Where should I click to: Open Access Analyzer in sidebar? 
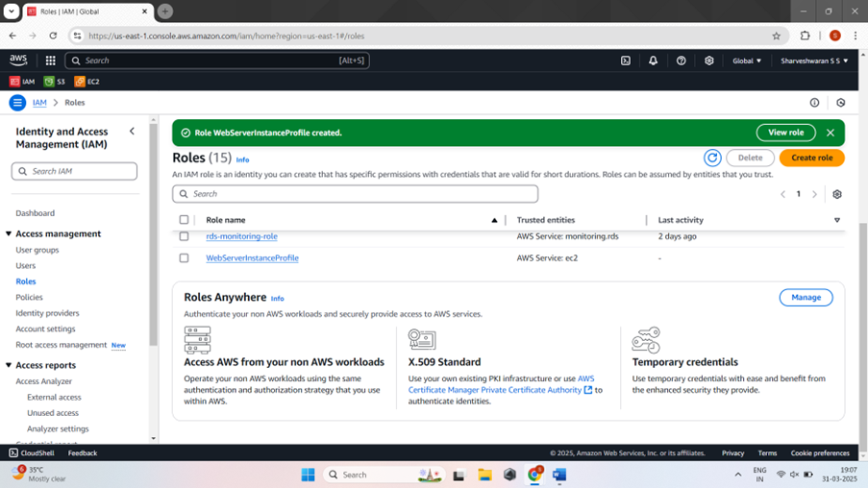[43, 381]
